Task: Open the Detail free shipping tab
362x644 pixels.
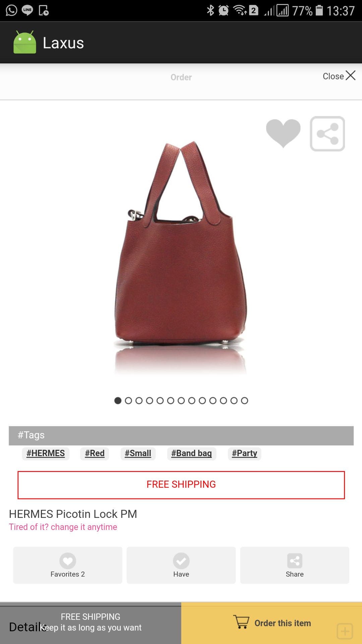Action: [x=90, y=623]
